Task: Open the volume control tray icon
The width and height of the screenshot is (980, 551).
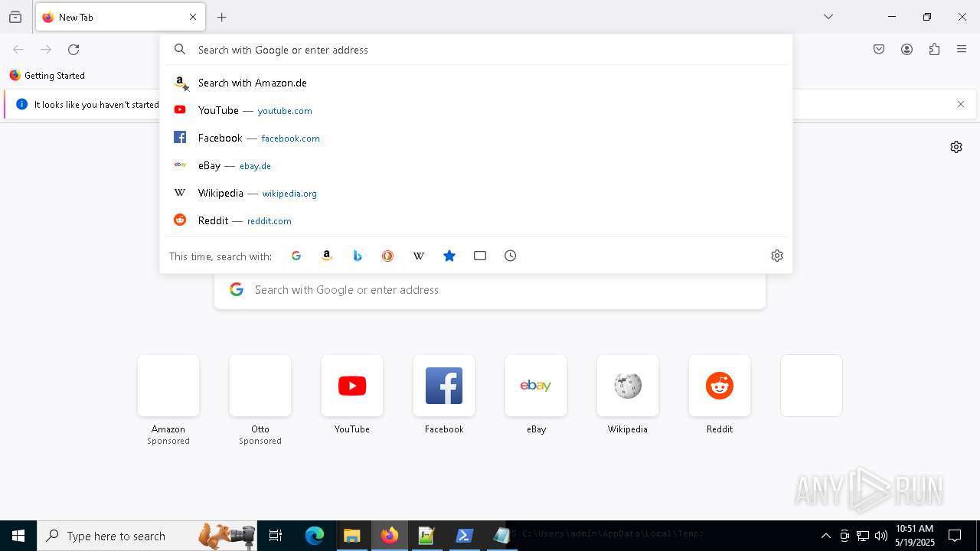Action: click(x=881, y=536)
